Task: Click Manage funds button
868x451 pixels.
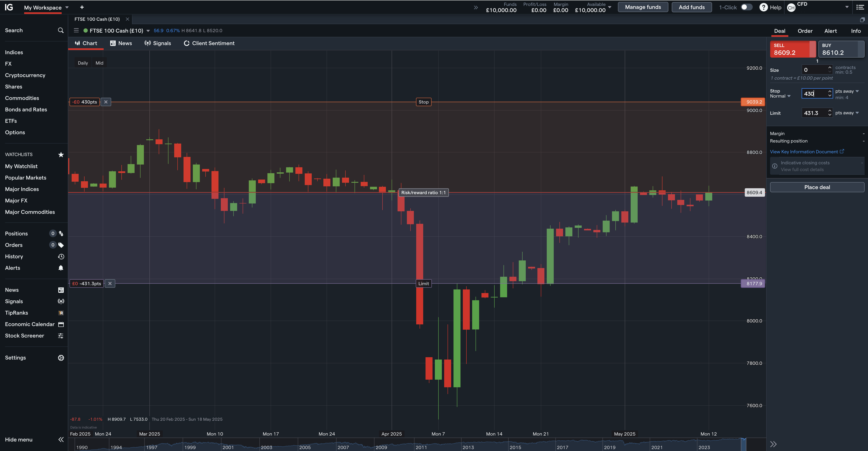Action: (x=643, y=7)
